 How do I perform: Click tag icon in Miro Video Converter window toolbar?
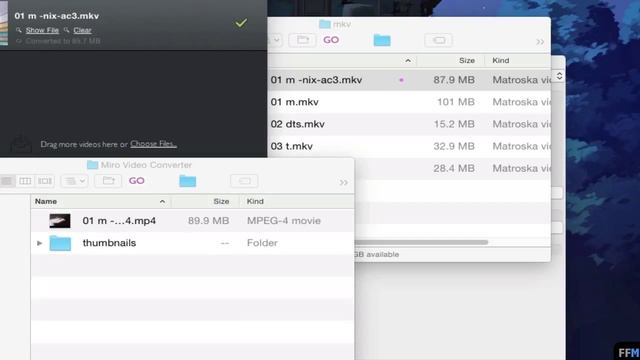point(244,181)
